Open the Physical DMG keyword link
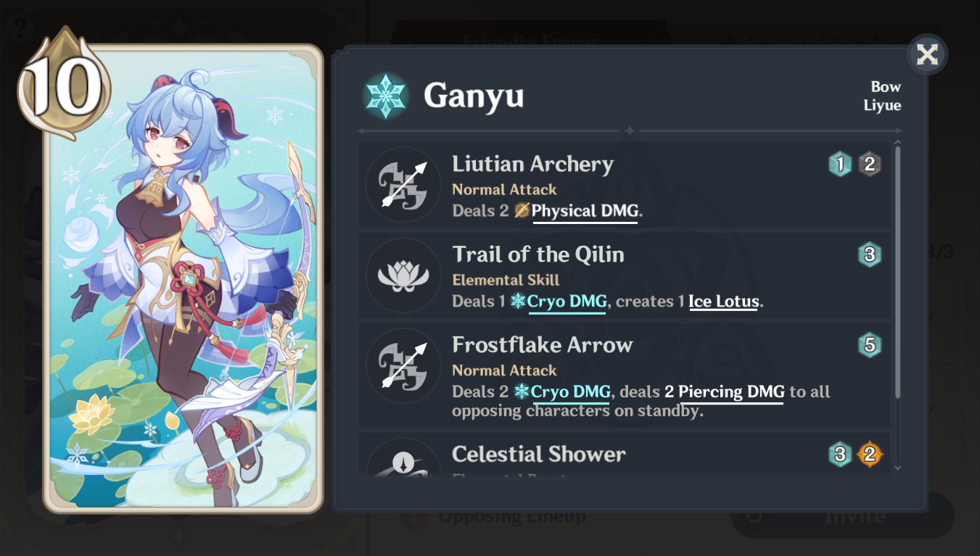Screen dimensions: 980x556 click(x=585, y=212)
